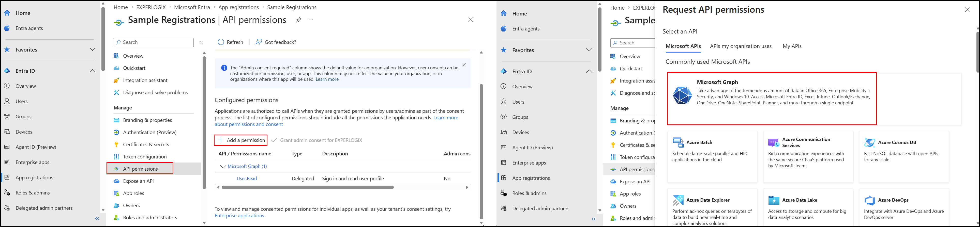The width and height of the screenshot is (980, 227).
Task: Pin the Sample Registrations API permissions page
Action: [299, 20]
